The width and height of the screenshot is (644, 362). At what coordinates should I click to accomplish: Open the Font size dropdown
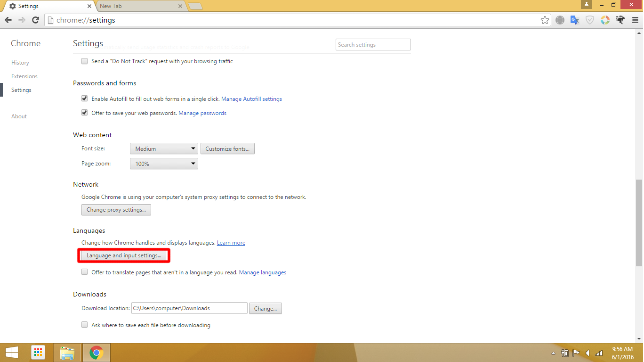164,148
